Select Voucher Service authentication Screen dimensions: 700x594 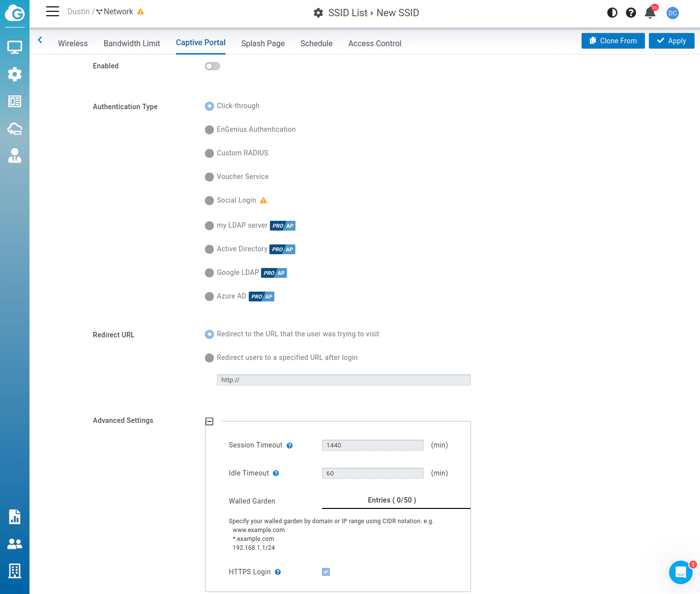pyautogui.click(x=209, y=177)
